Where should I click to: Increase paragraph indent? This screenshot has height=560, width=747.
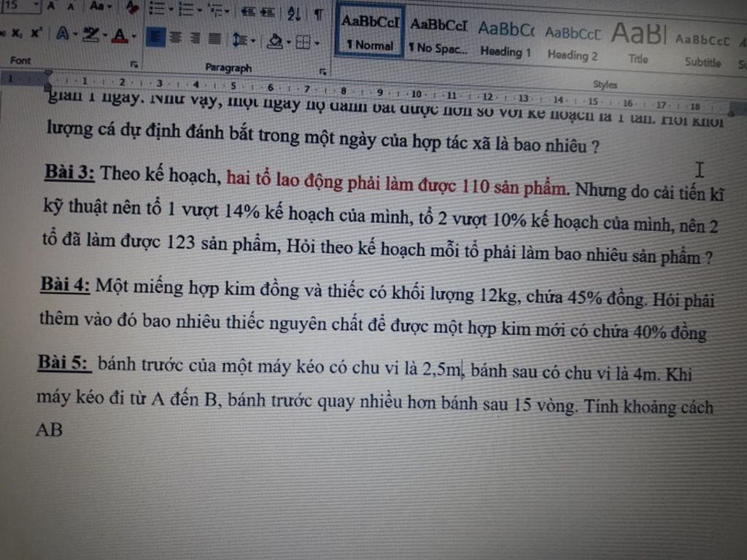click(267, 12)
